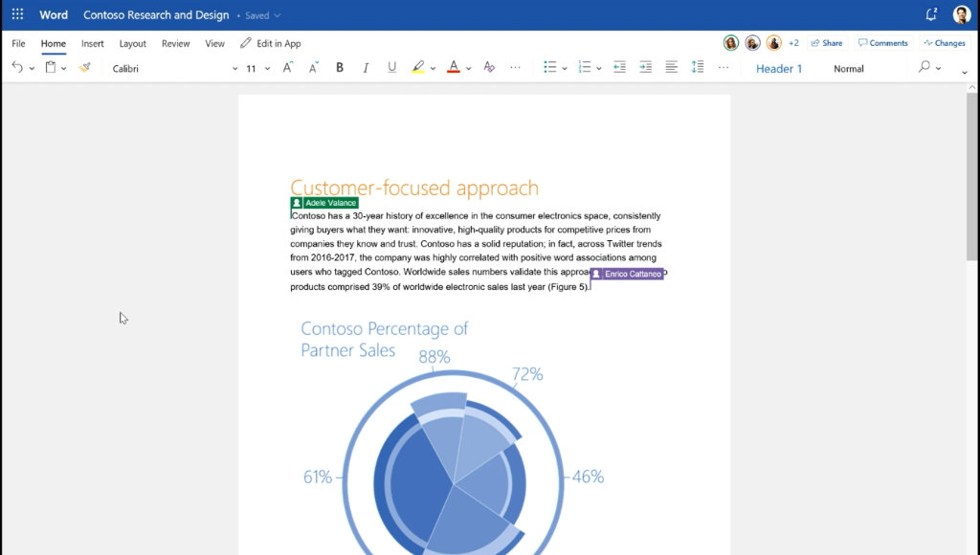The image size is (980, 555).
Task: Expand the highlight color dropdown arrow
Action: point(433,68)
